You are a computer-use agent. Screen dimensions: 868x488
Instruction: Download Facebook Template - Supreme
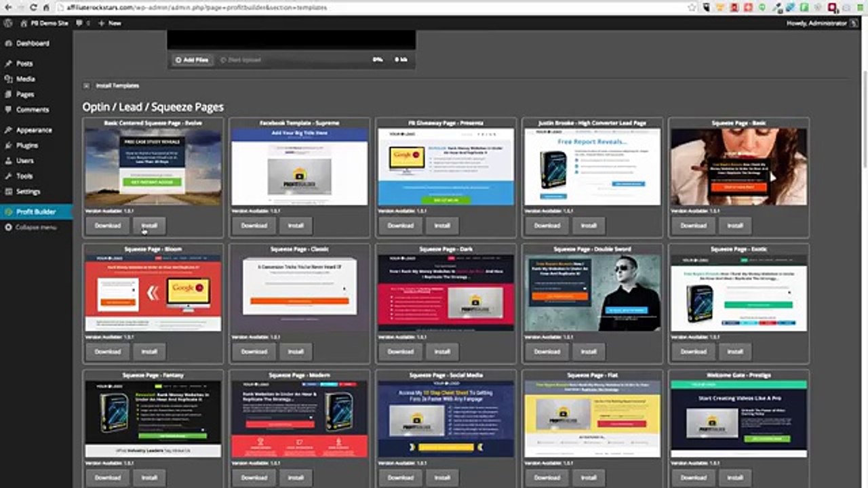tap(254, 226)
